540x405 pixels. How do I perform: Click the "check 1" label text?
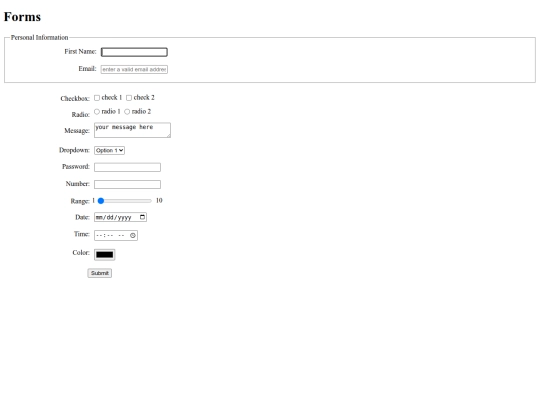point(112,97)
